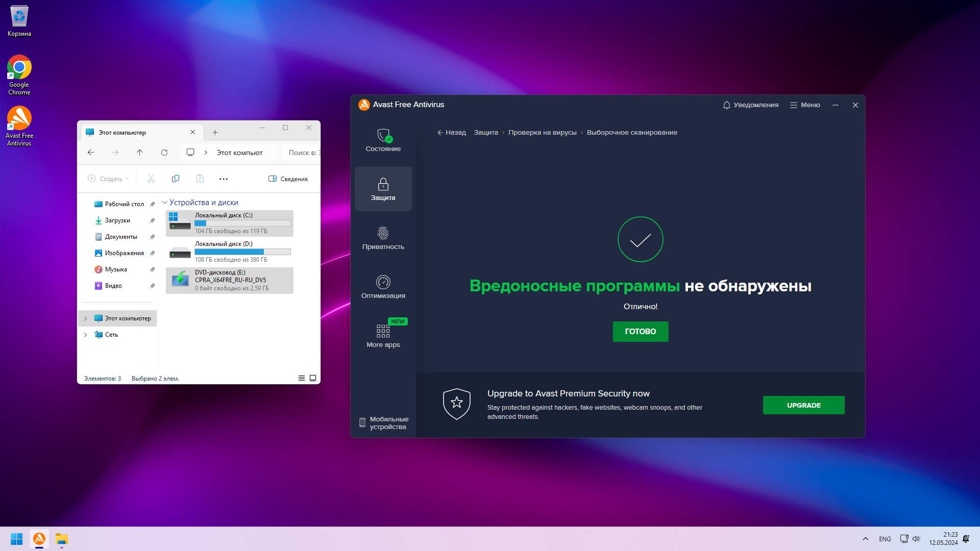
Task: Click the cut scissors icon in Explorer
Action: 151,179
